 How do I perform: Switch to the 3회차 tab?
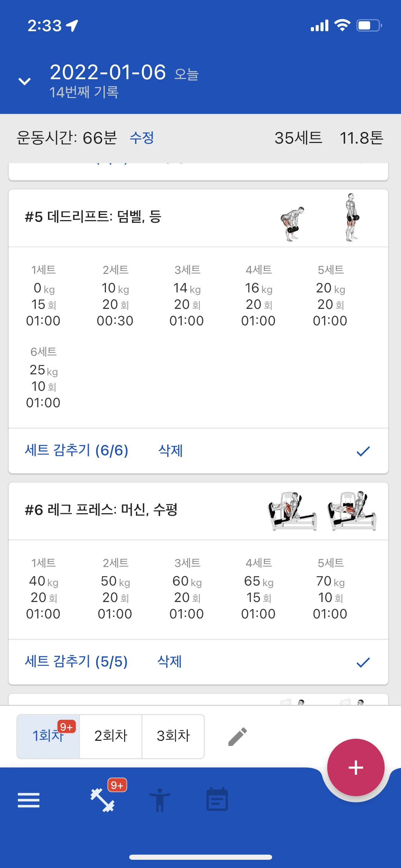[x=173, y=736]
